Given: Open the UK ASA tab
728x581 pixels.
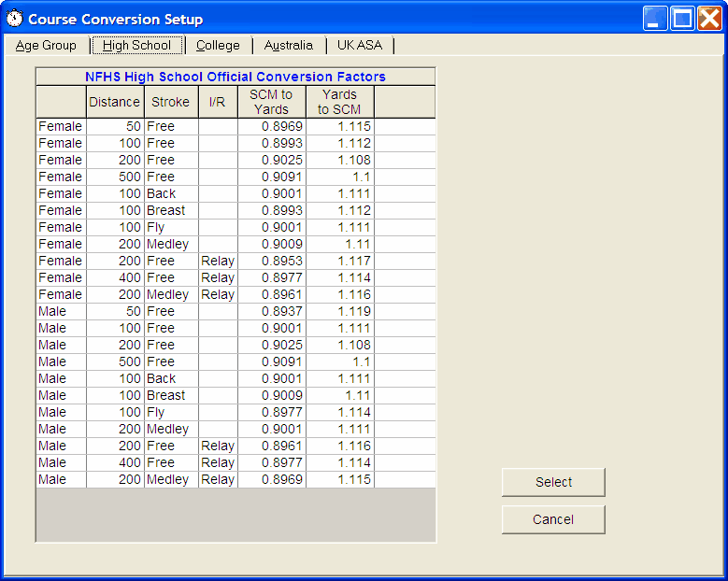Looking at the screenshot, I should [x=360, y=46].
